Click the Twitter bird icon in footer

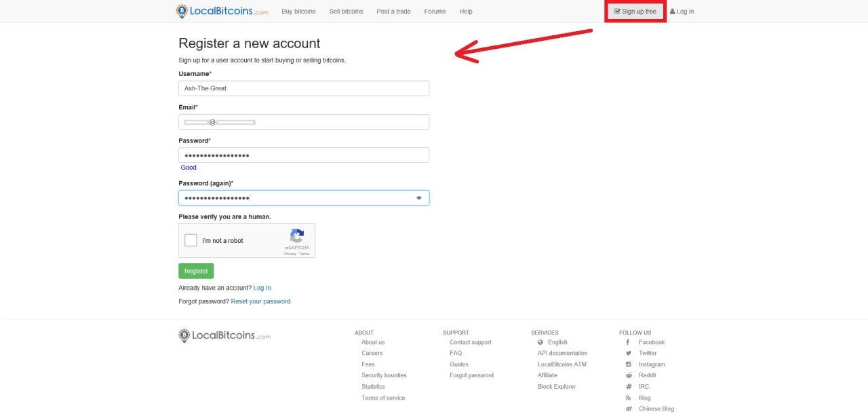[629, 353]
